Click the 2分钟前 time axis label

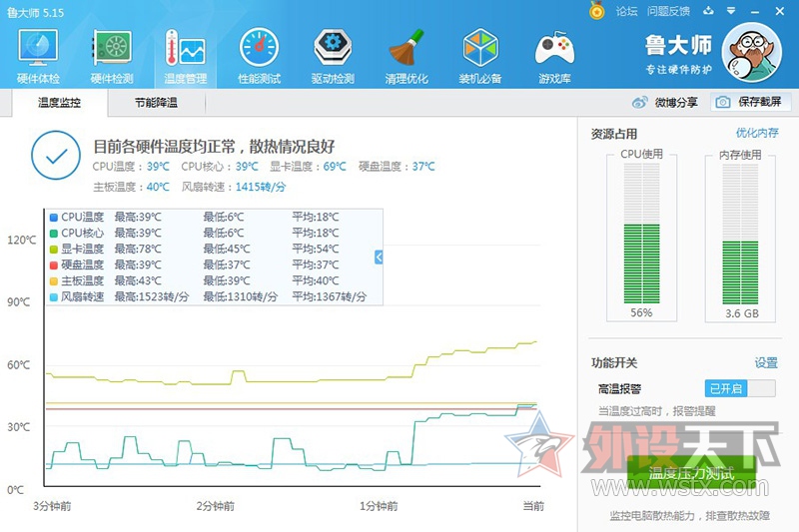(215, 506)
